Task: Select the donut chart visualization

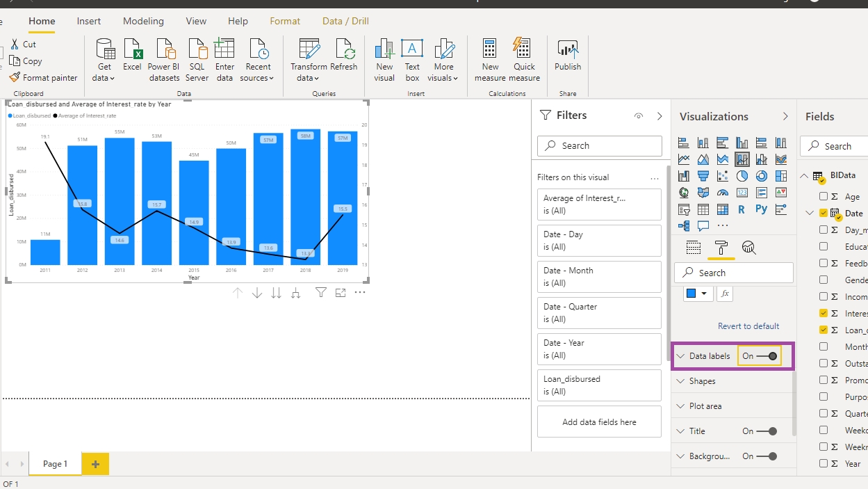Action: tap(762, 176)
